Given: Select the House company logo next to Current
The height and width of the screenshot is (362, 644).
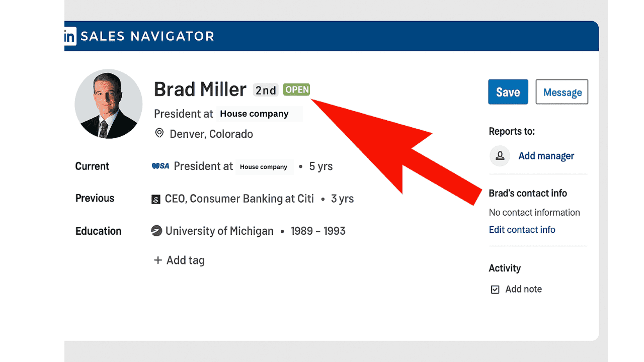Looking at the screenshot, I should [x=160, y=166].
